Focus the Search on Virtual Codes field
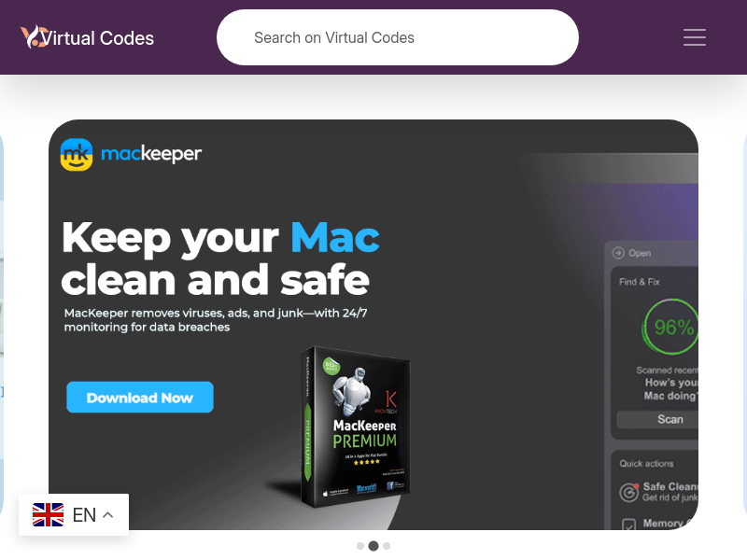 point(398,37)
